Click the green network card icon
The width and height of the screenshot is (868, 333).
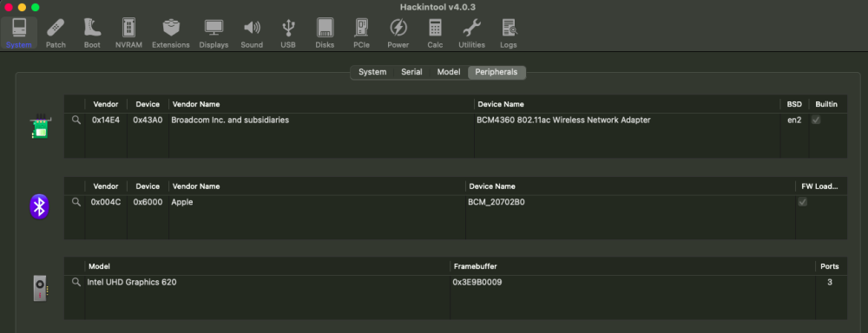point(40,127)
